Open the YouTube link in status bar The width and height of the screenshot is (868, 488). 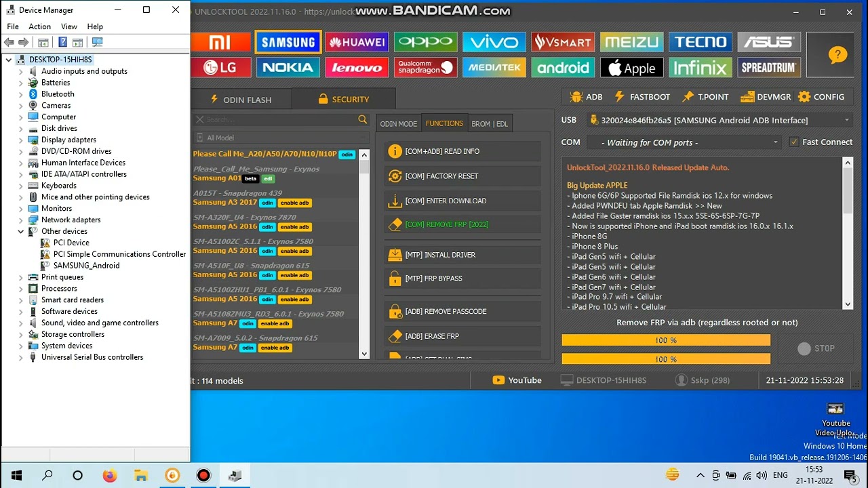coord(517,380)
